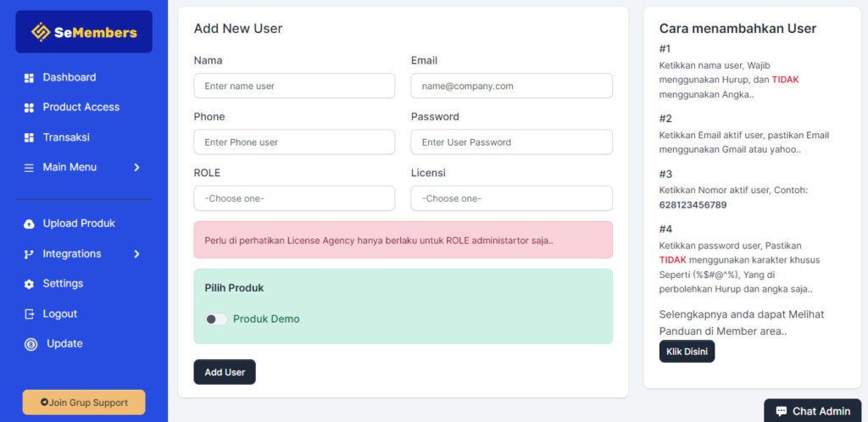Open the Main Menu item

[x=70, y=168]
